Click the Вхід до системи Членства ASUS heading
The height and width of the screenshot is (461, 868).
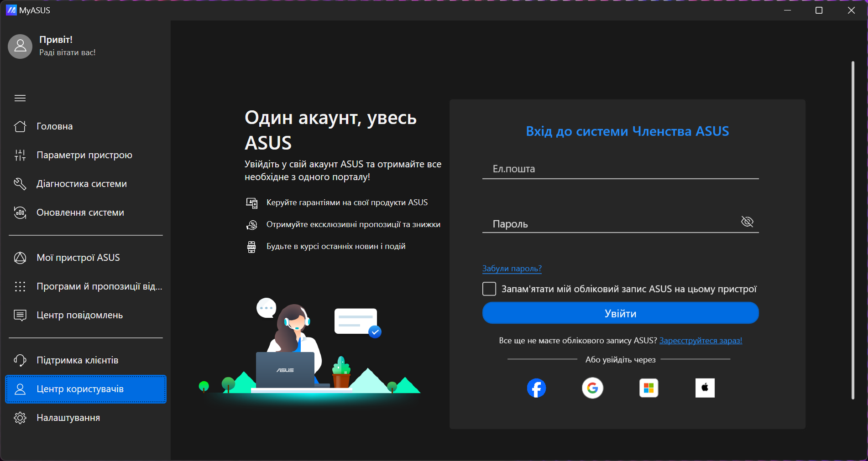tap(627, 131)
